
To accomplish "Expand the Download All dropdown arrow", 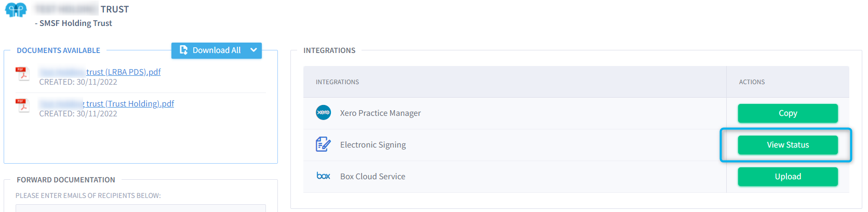I will click(x=253, y=50).
